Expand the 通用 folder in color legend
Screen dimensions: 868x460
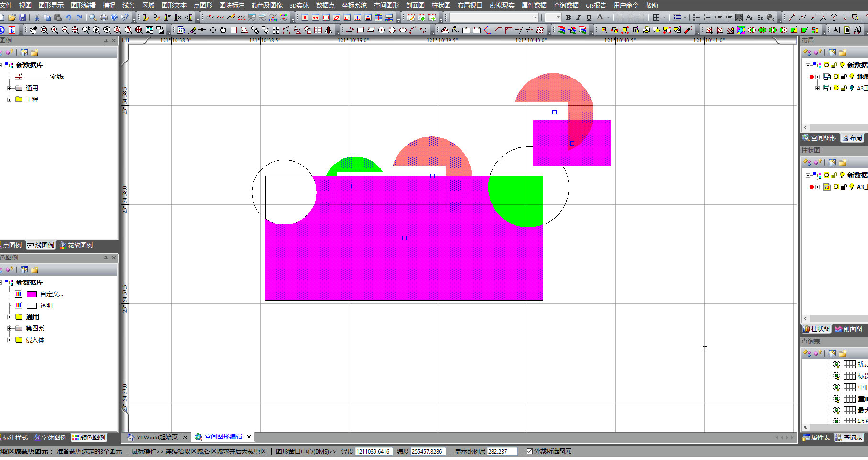tap(9, 317)
